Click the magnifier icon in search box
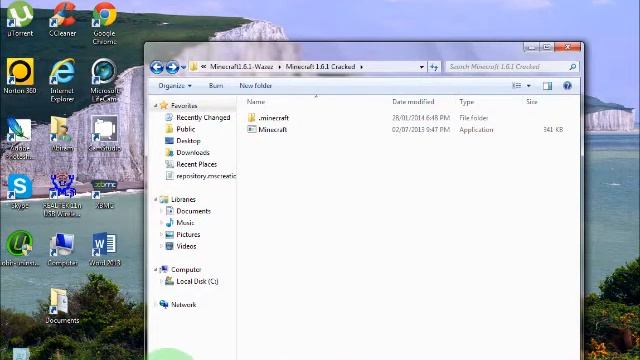The image size is (640, 360). pyautogui.click(x=573, y=67)
